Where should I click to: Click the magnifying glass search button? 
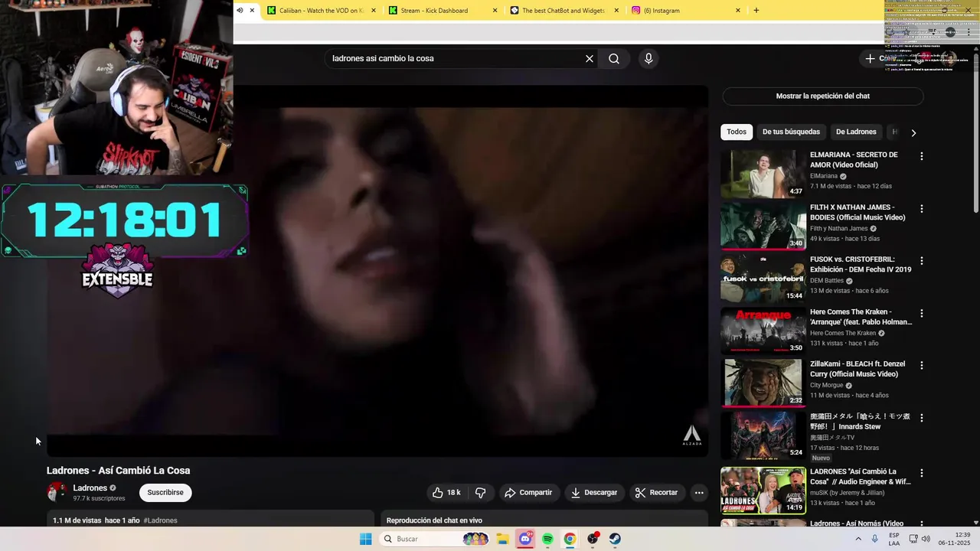(614, 59)
